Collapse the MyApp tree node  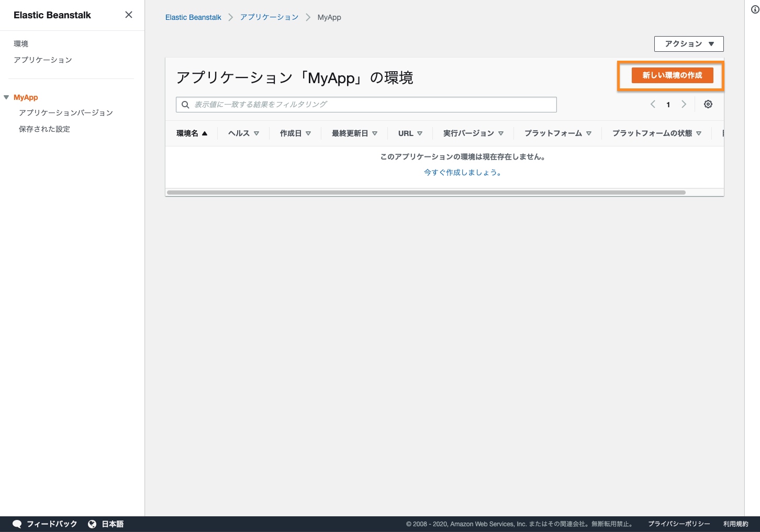click(6, 97)
